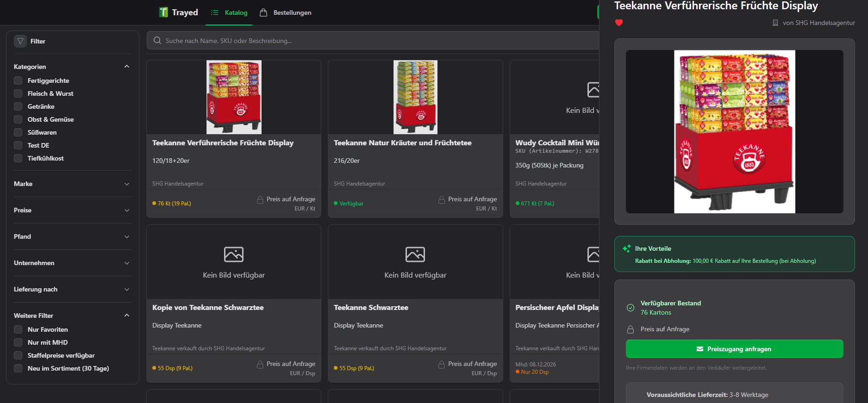
Task: Click the search magnifier icon
Action: point(157,40)
